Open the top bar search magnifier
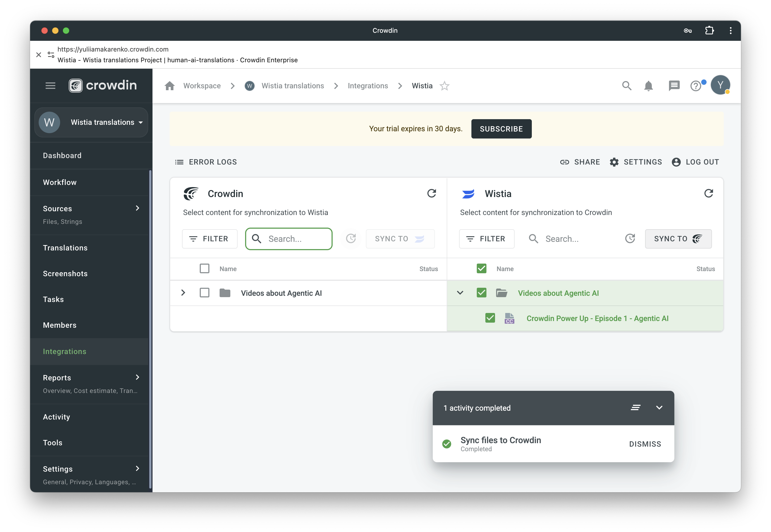 coord(627,86)
